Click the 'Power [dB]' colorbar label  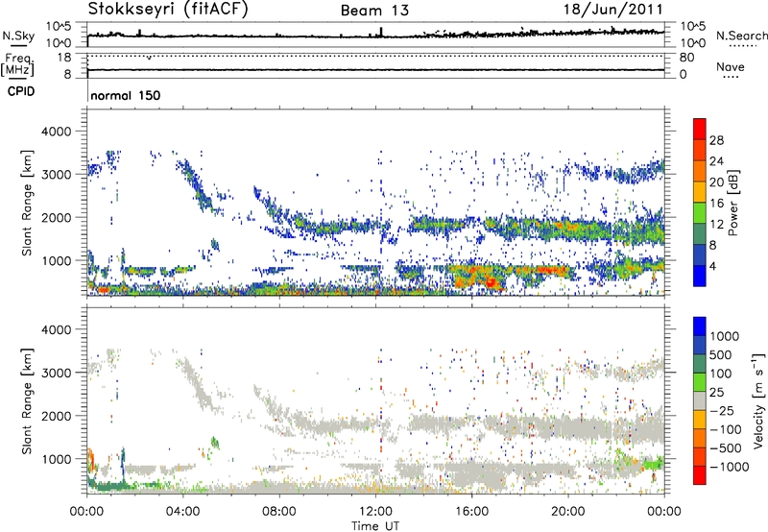732,203
